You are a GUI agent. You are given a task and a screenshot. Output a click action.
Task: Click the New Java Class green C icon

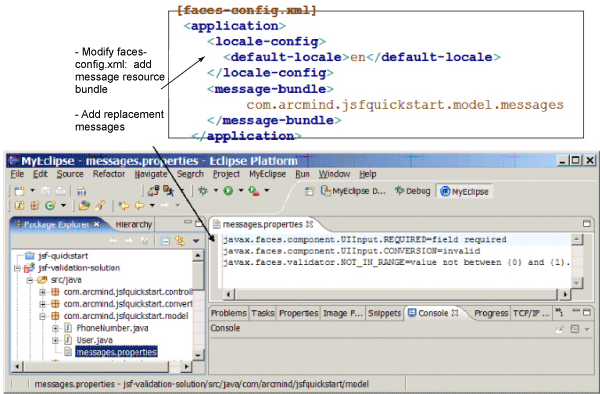point(50,206)
